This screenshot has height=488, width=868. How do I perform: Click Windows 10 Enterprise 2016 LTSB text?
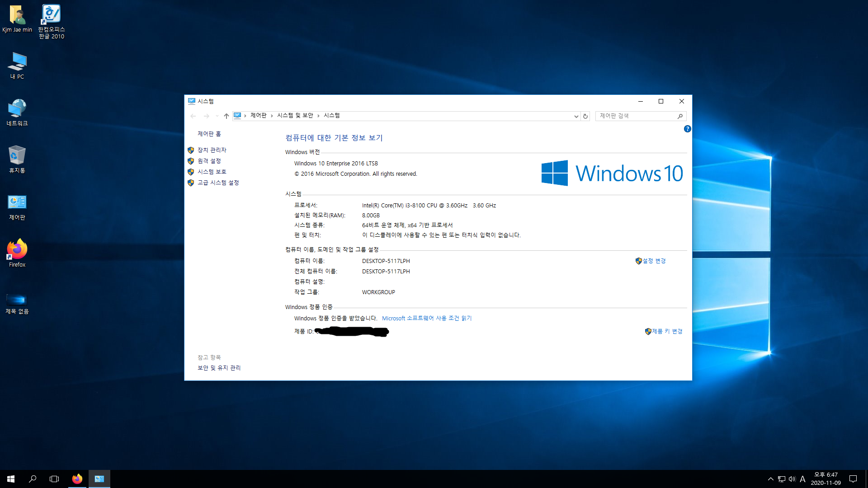[x=336, y=164]
